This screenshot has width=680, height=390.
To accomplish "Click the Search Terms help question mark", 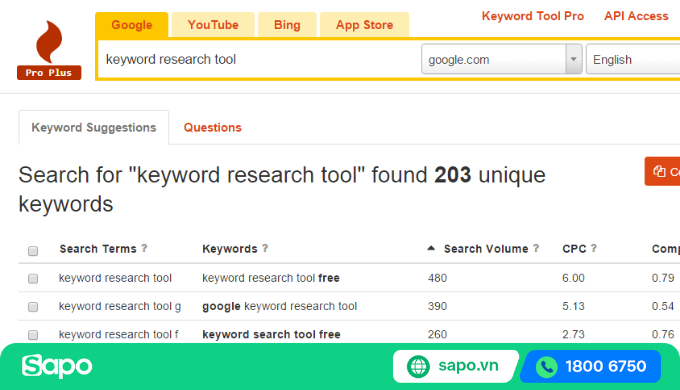I will tap(144, 248).
